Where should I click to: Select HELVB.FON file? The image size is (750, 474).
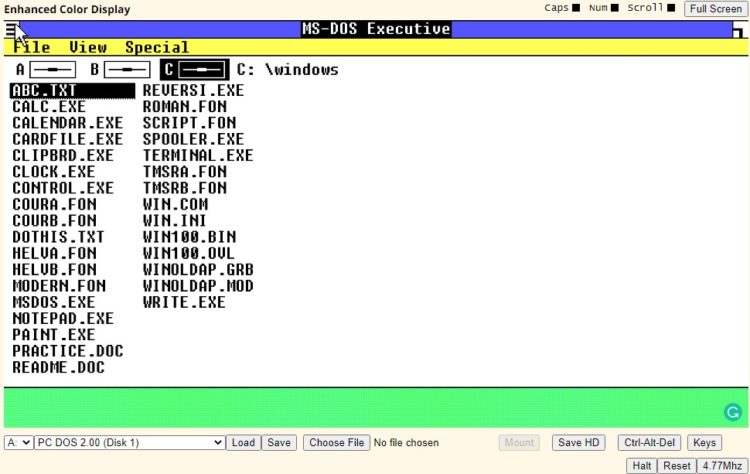(x=54, y=269)
